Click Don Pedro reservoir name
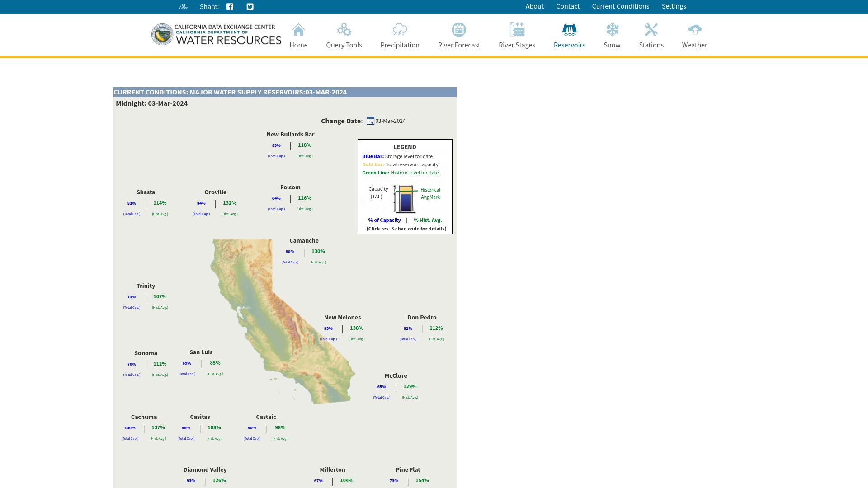Viewport: 868px width, 488px height. click(422, 318)
